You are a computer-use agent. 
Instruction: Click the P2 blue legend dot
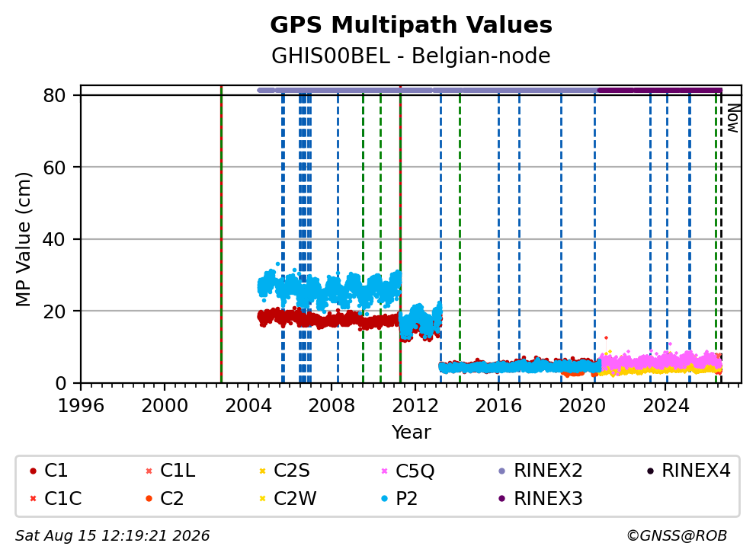(x=384, y=498)
